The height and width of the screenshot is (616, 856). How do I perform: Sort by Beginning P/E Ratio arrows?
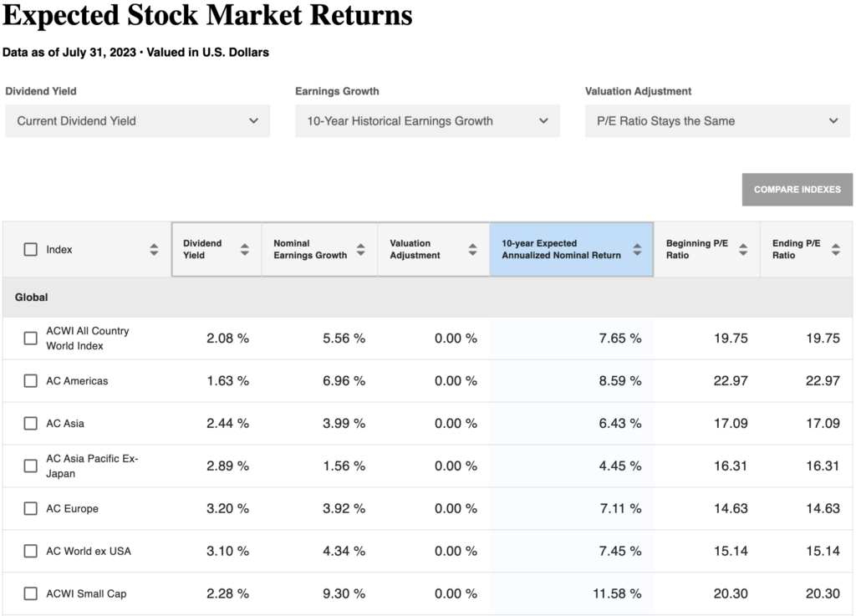pyautogui.click(x=743, y=249)
